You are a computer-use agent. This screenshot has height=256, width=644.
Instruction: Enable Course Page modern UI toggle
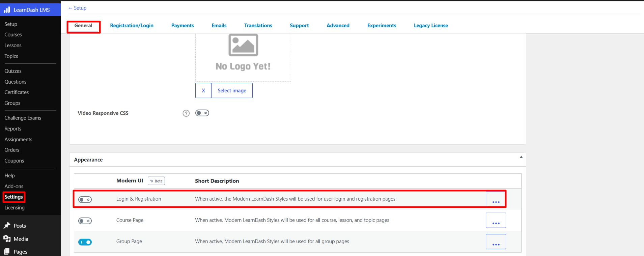(85, 221)
